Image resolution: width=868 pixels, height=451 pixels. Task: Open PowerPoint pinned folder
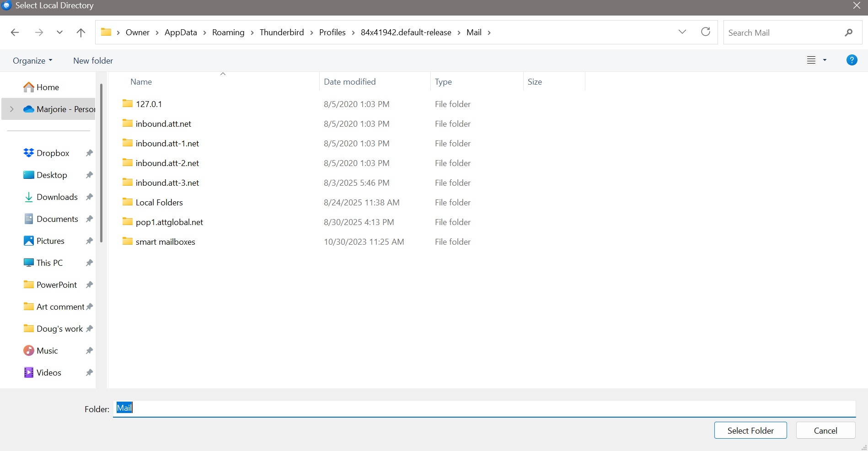(x=57, y=285)
